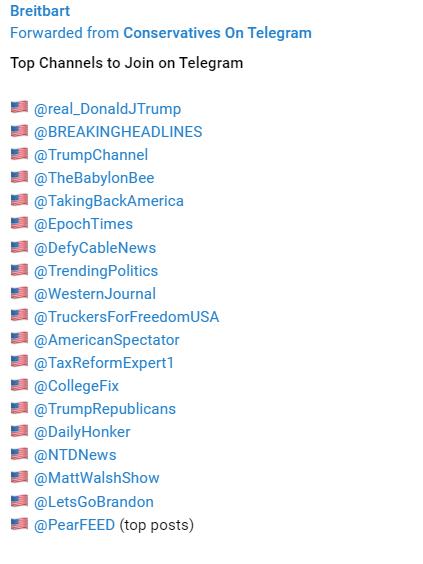Click the @AmericanSpectator mention
The height and width of the screenshot is (564, 423).
coord(106,340)
